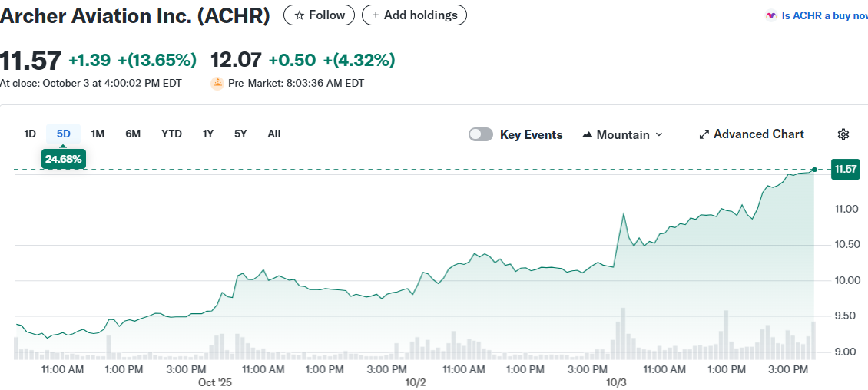Select the 1Y time range

tap(208, 134)
